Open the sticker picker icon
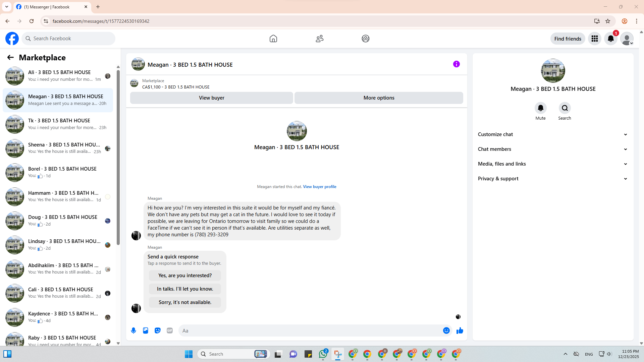Image resolution: width=644 pixels, height=362 pixels. [x=158, y=330]
